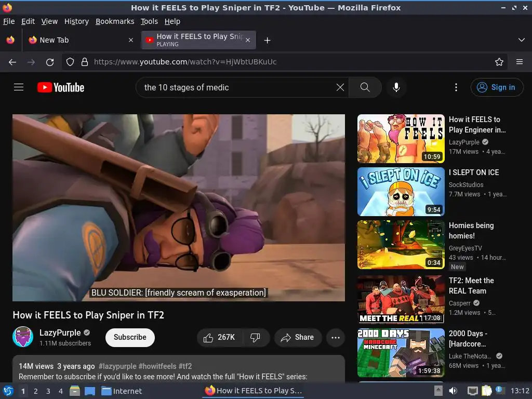Switch to workspace 4
532x399 pixels.
[x=61, y=391]
